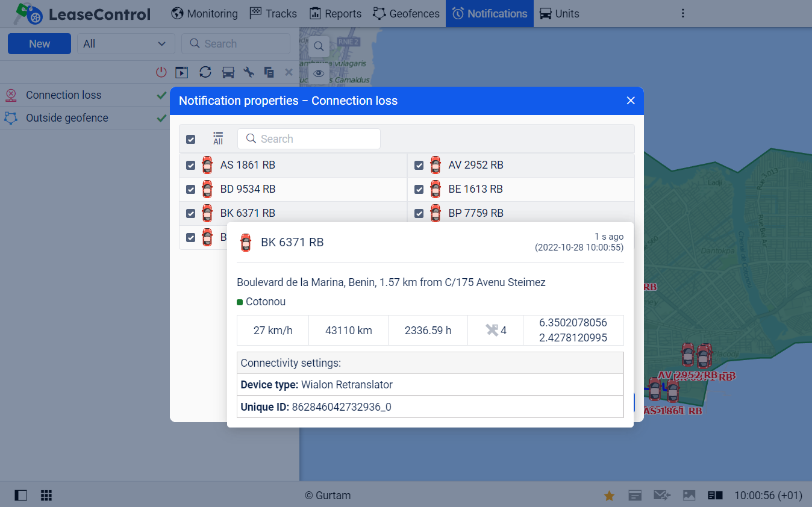Click the vehicle icon in notifications toolbar

click(228, 72)
